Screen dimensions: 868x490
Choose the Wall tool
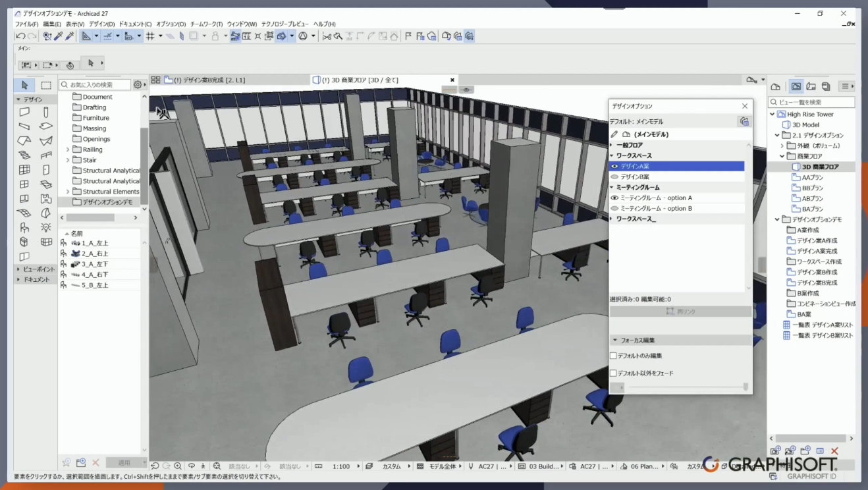(24, 112)
